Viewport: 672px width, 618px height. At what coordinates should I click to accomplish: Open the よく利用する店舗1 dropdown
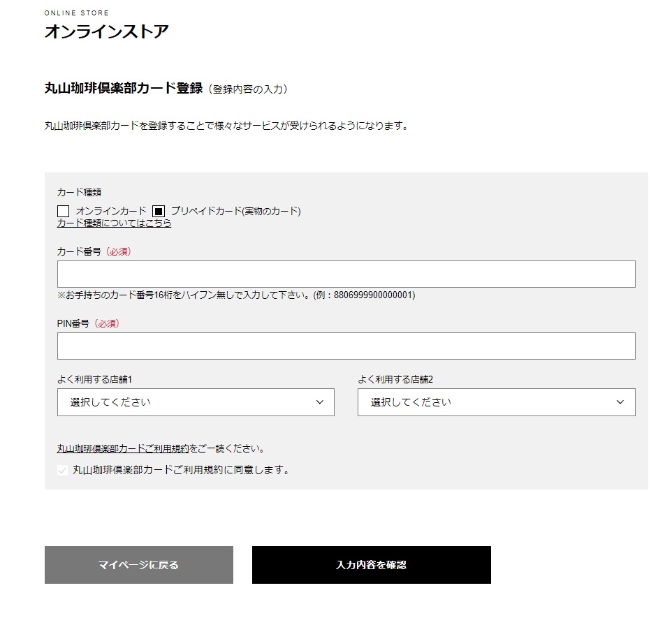tap(195, 402)
